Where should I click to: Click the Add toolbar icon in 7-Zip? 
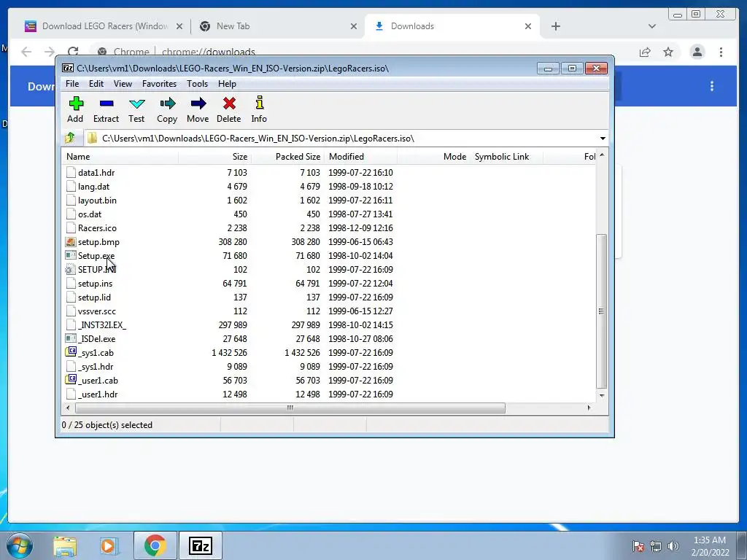75,109
